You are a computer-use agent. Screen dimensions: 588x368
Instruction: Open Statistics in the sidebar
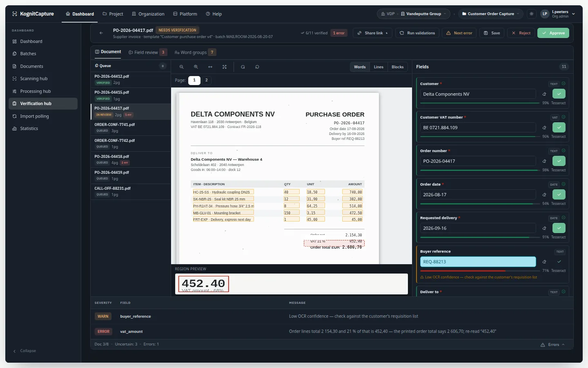click(x=43, y=129)
